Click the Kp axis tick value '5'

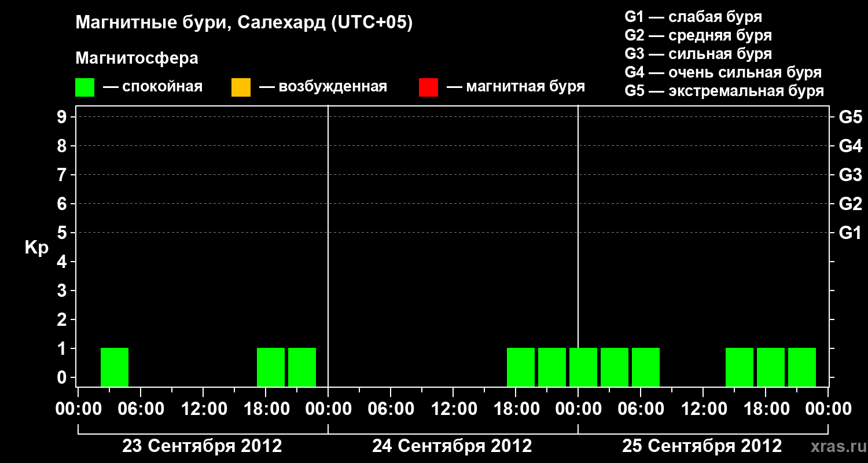(63, 233)
